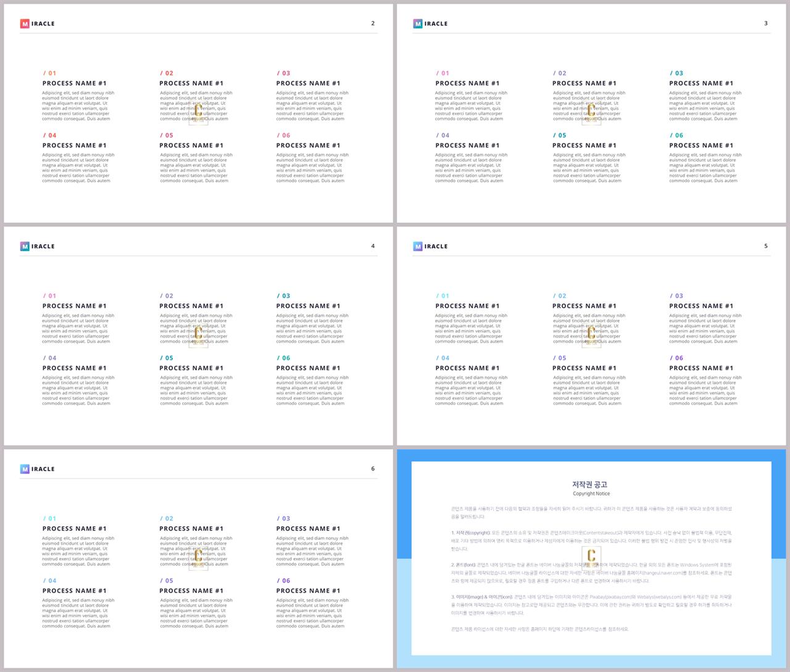Click the body paragraph under '/ 06' on slide 3
The height and width of the screenshot is (672, 790).
705,168
